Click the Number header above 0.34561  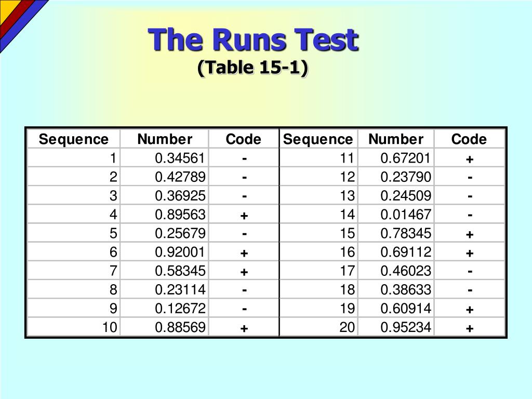(165, 139)
